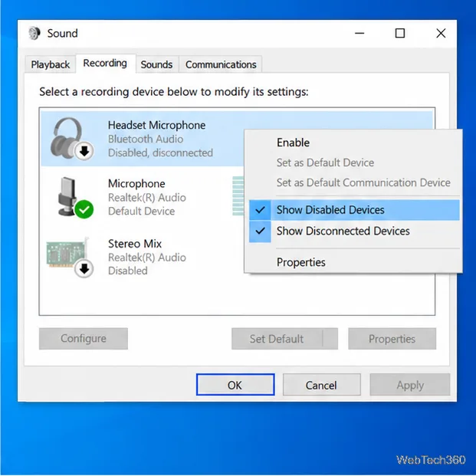Switch to the Recording tab

click(x=105, y=63)
